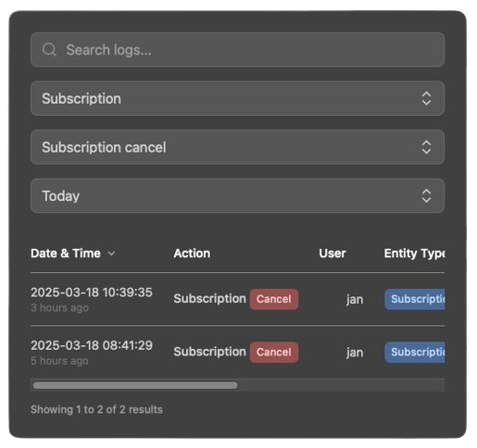Click the horizontal scrollbar thumb below the table
Viewport: 477px width, 448px height.
(135, 385)
